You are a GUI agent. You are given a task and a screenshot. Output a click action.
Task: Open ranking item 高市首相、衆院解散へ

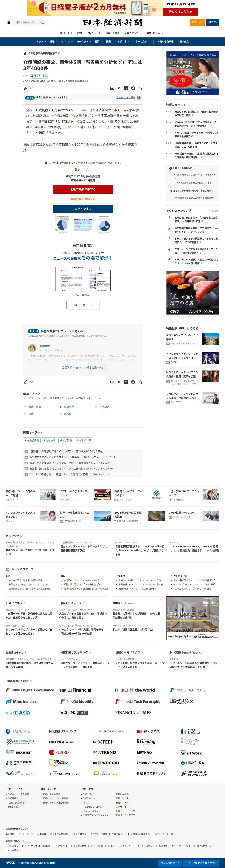196,220
